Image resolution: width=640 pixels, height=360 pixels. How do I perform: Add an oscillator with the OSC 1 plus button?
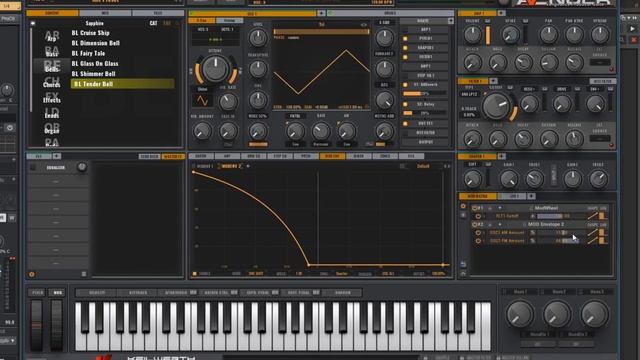tap(321, 13)
